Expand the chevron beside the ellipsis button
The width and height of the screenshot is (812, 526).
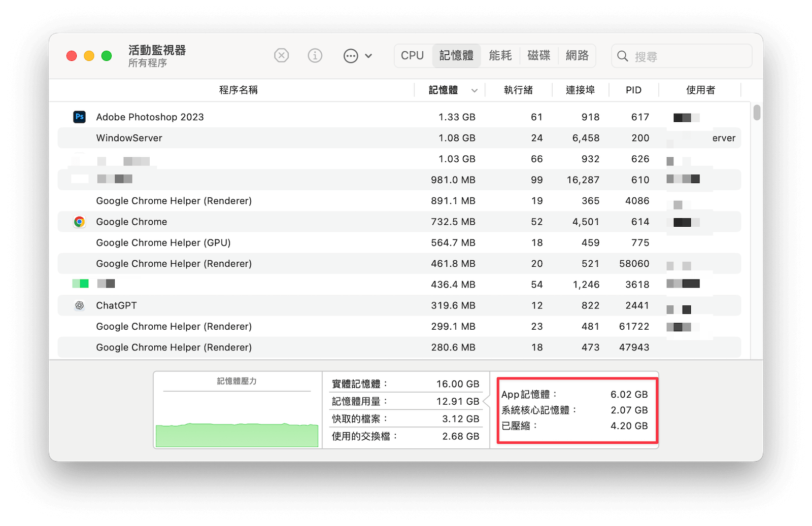pos(368,56)
